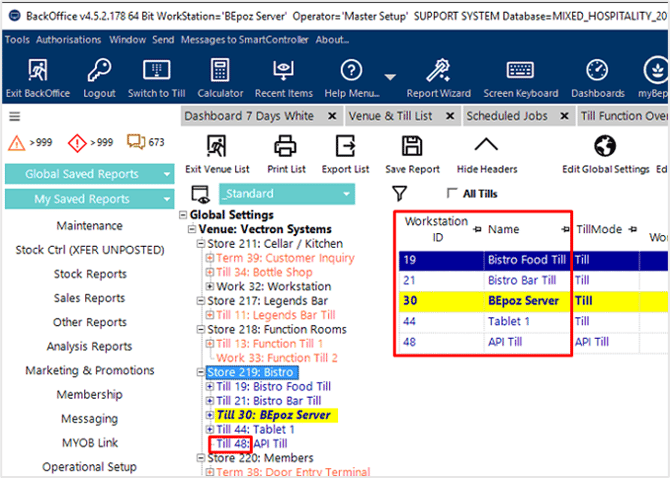The image size is (670, 478).
Task: Open the Calculator tool
Action: click(219, 71)
